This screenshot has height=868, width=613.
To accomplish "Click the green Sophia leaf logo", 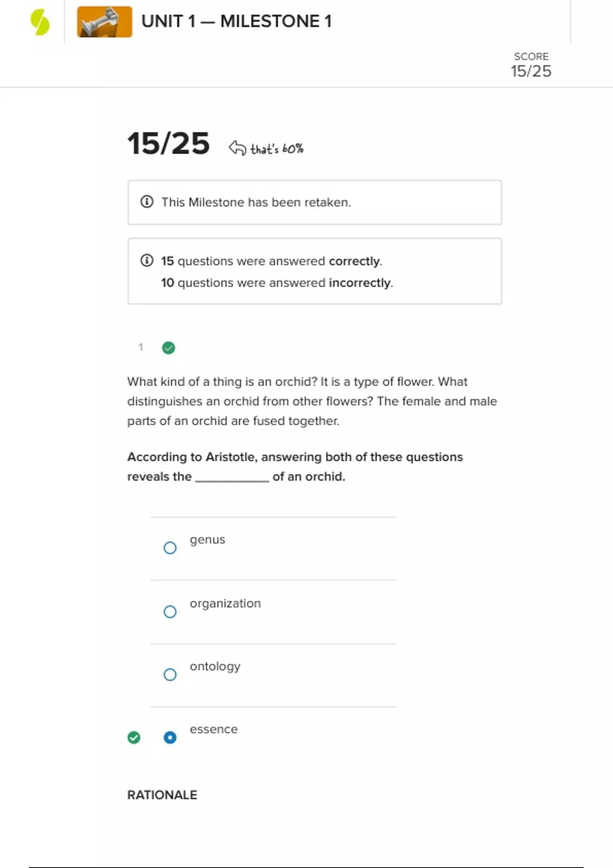I will tap(40, 22).
